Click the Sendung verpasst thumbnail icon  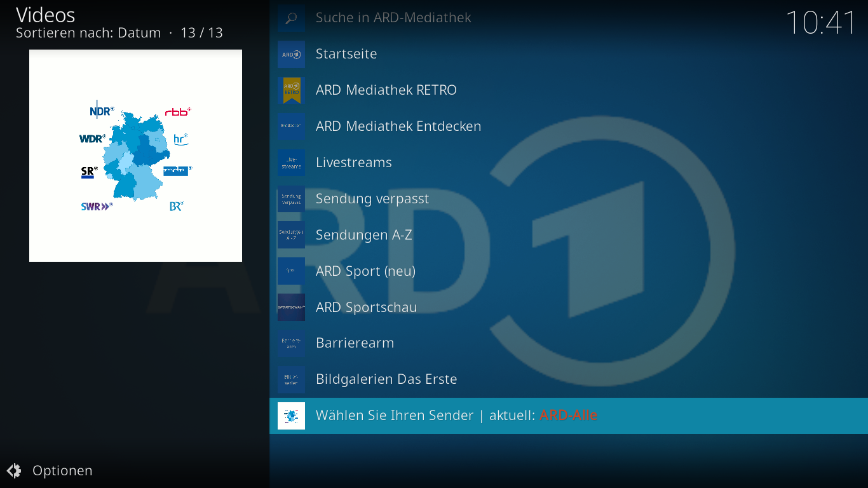click(291, 199)
